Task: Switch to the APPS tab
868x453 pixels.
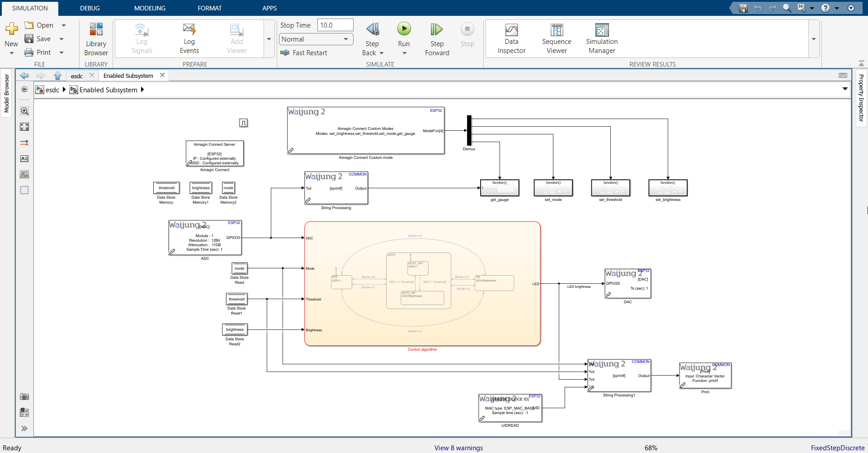Action: tap(269, 8)
